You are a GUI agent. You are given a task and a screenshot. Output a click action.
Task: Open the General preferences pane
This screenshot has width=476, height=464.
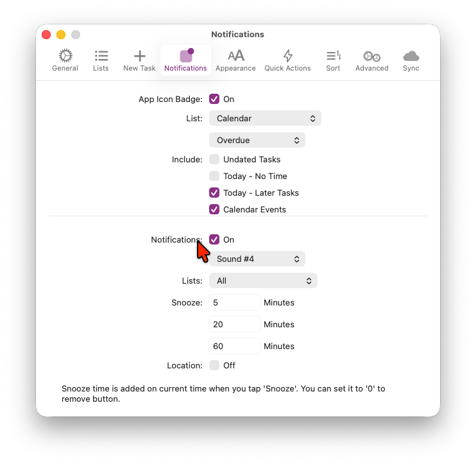click(x=65, y=60)
